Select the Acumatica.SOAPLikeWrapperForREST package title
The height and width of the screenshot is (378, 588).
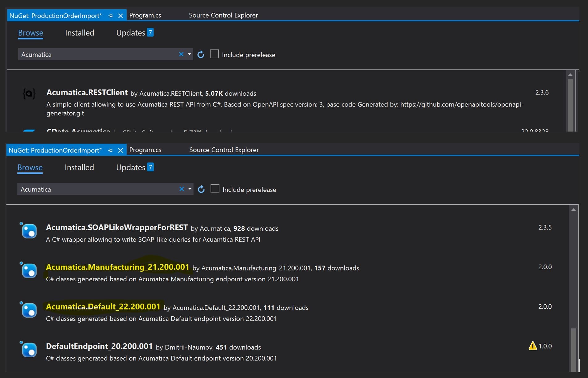(117, 227)
